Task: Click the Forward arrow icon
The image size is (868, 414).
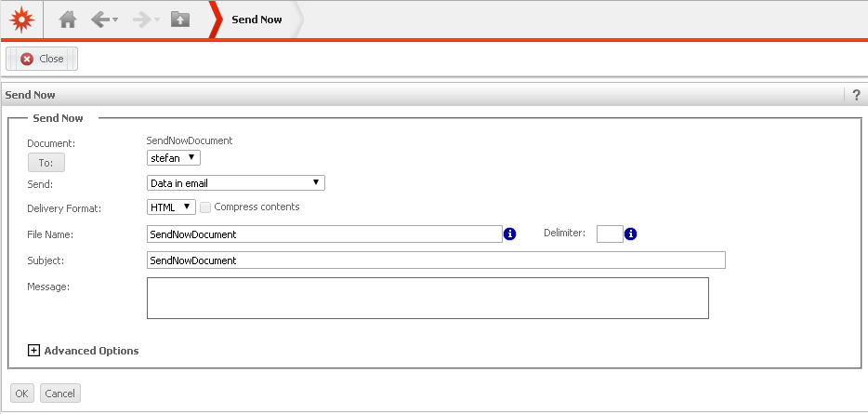Action: [142, 20]
